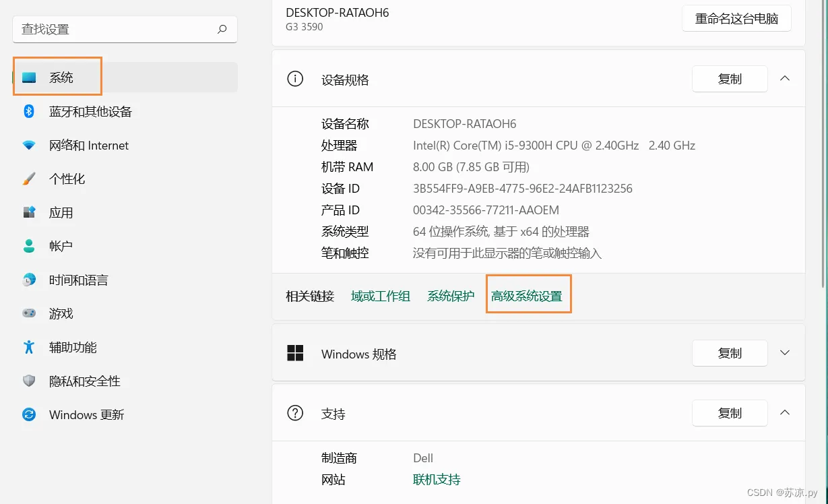Click the 设备 ID value 3B554FF9
This screenshot has height=504, width=828.
coord(523,189)
